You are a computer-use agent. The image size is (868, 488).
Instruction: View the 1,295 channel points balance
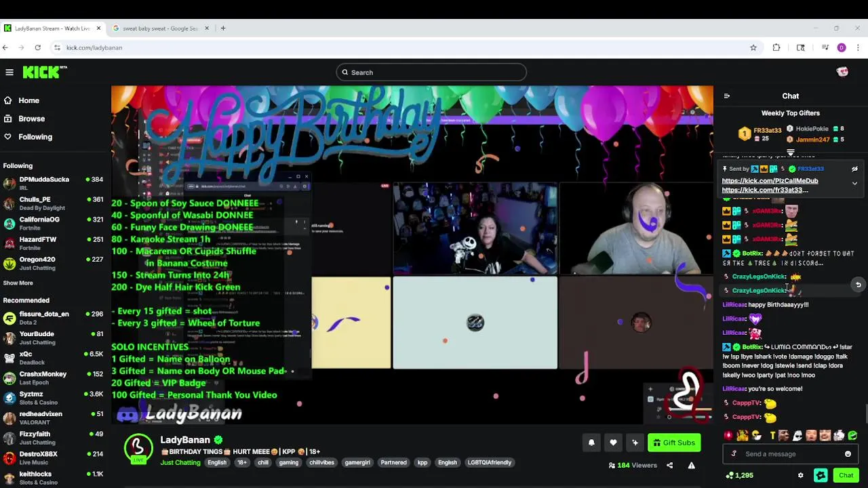point(739,475)
